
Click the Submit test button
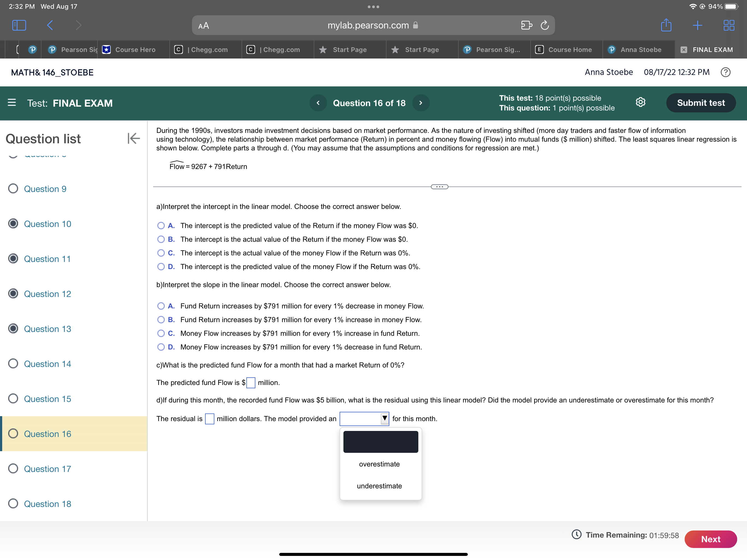701,103
